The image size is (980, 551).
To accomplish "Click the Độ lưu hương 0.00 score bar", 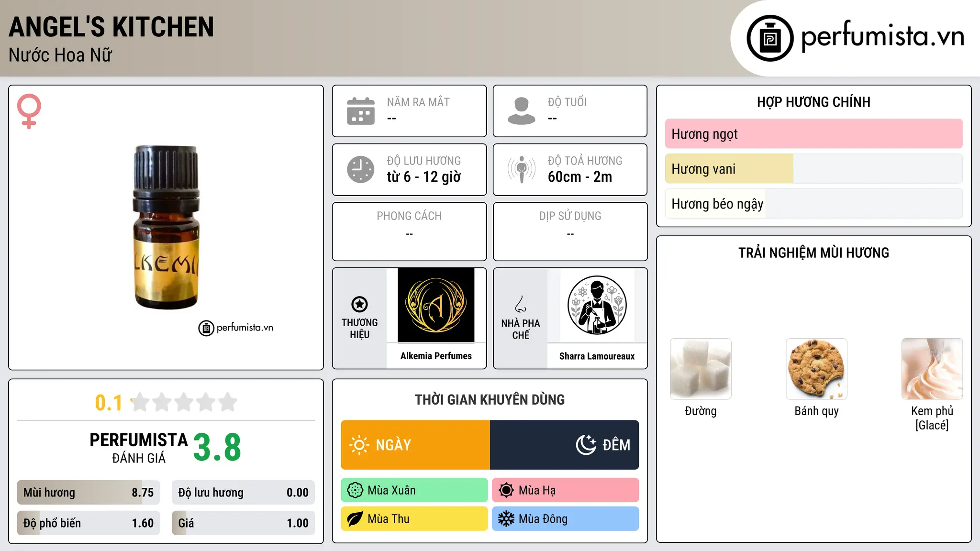I will pyautogui.click(x=244, y=493).
